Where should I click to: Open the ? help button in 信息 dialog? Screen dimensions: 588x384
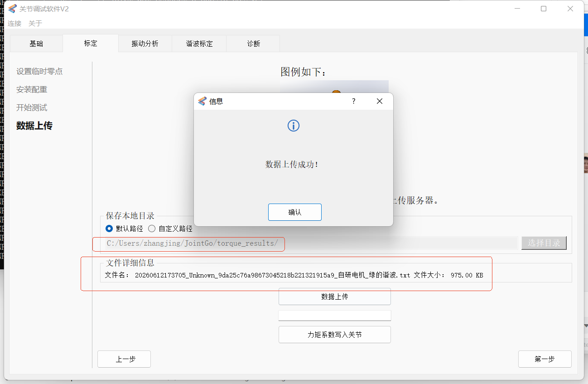click(354, 101)
